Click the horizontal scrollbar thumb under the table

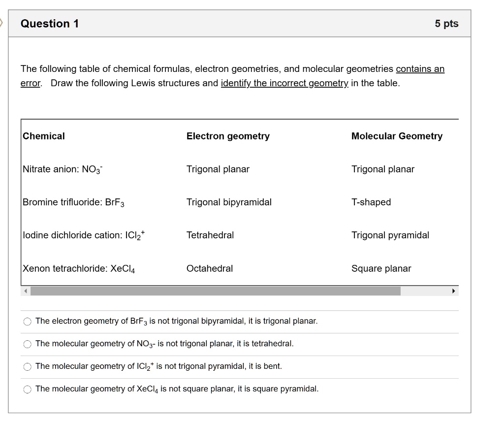pos(217,291)
